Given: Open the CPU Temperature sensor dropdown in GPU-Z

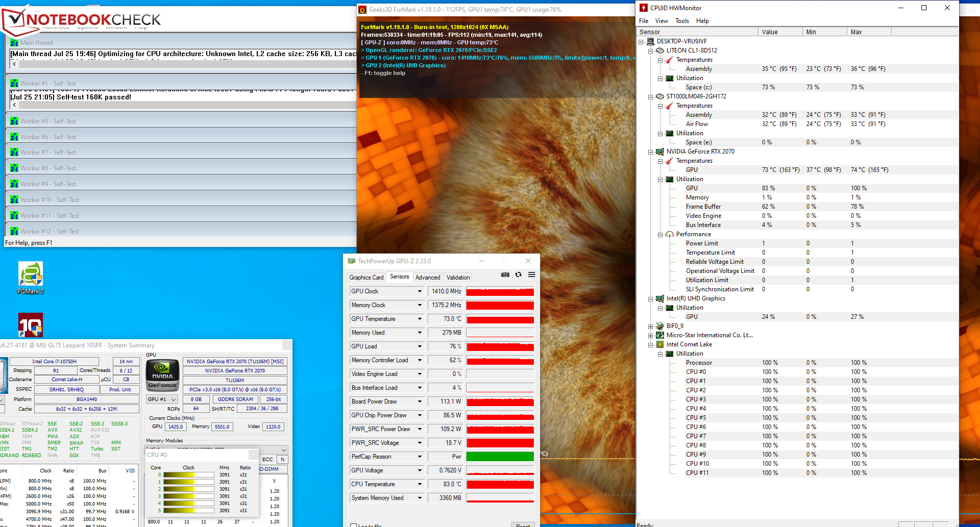Looking at the screenshot, I should [420, 484].
